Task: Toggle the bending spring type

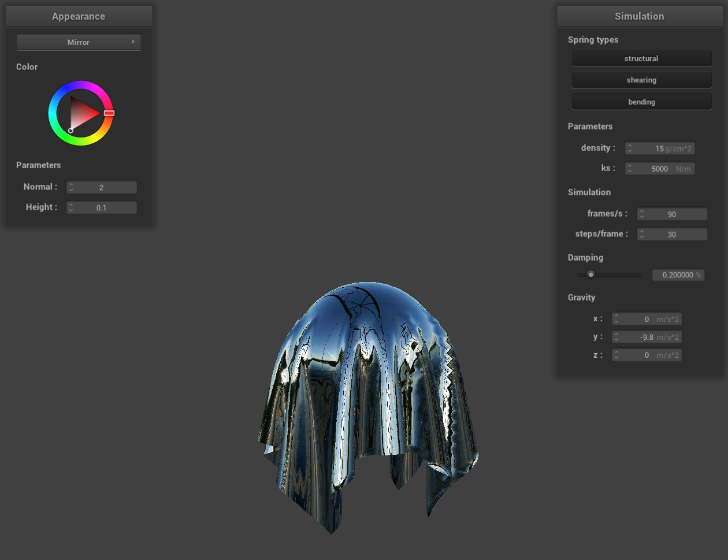Action: [x=641, y=102]
